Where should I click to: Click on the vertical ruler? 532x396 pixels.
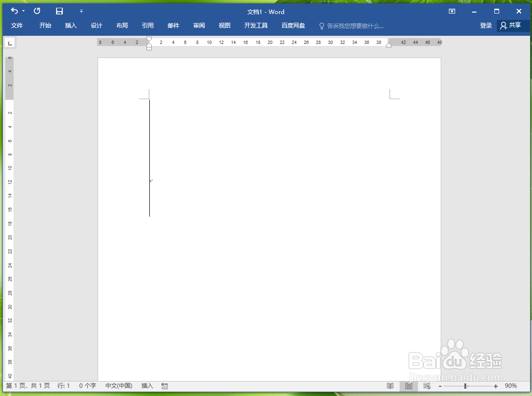(x=10, y=218)
